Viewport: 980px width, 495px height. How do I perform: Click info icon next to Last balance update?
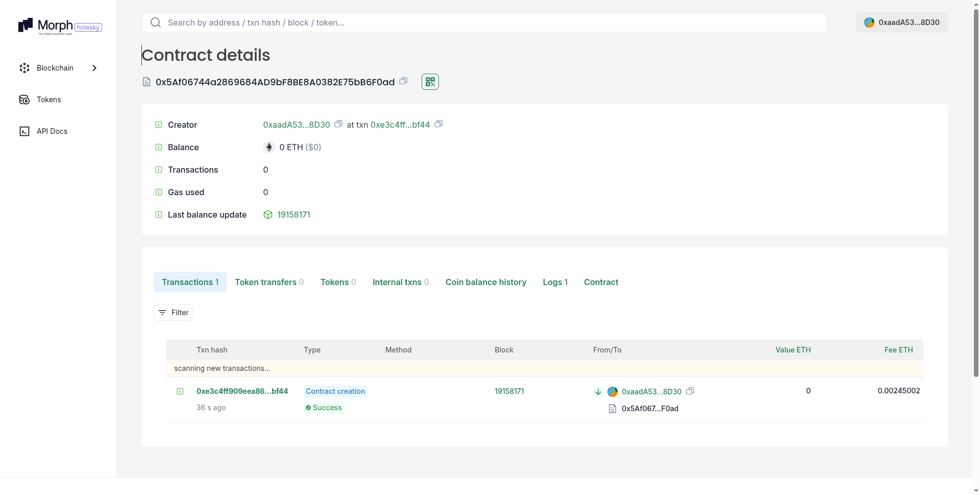159,215
